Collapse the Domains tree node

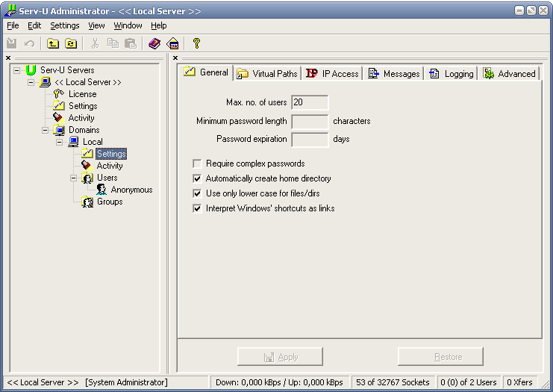click(45, 130)
